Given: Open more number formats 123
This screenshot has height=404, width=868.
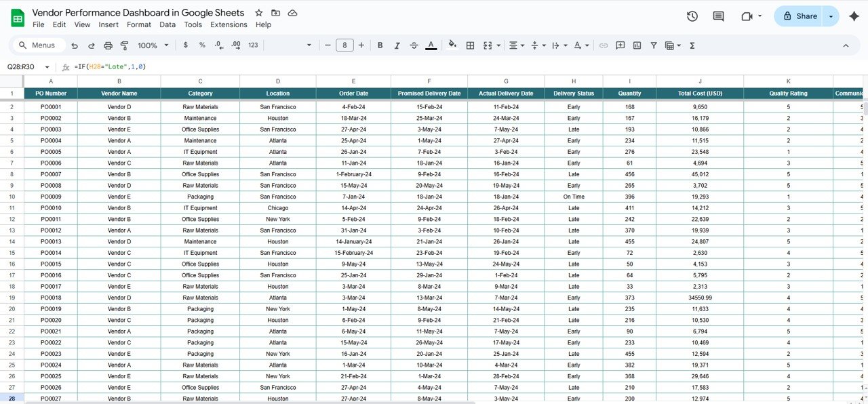Looking at the screenshot, I should point(253,45).
